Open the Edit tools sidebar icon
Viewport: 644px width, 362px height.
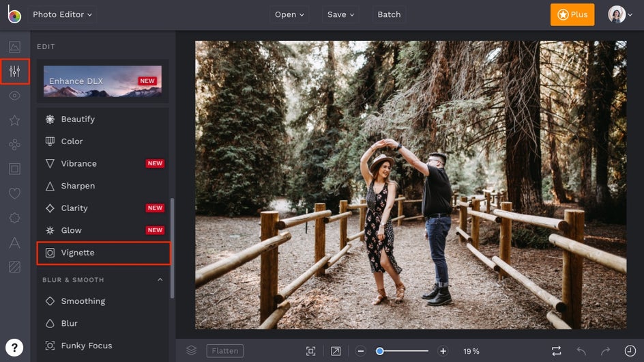click(14, 72)
